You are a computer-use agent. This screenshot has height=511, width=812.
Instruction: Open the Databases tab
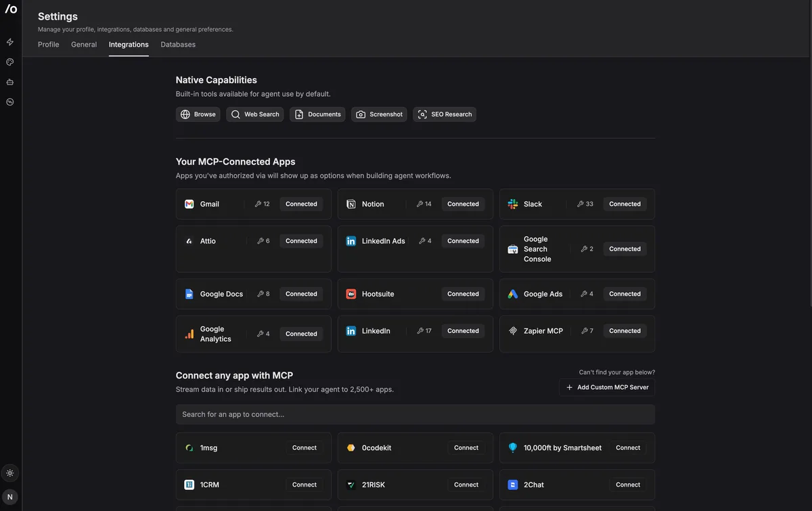pyautogui.click(x=178, y=45)
